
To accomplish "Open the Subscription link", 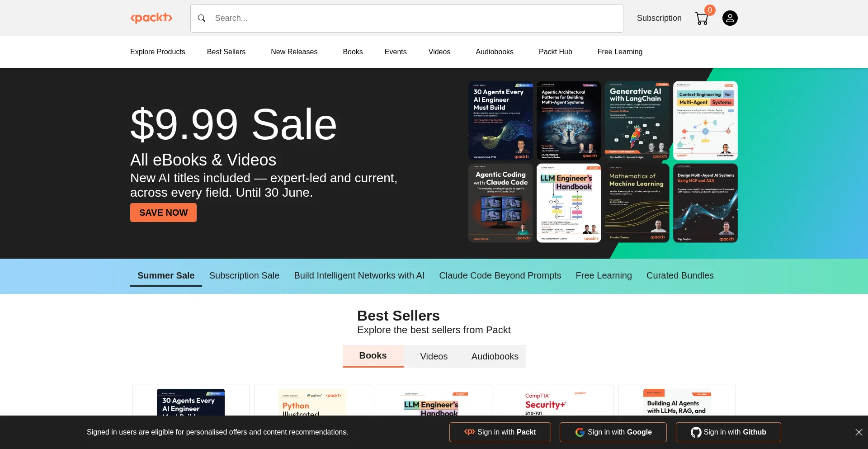I will click(x=659, y=18).
